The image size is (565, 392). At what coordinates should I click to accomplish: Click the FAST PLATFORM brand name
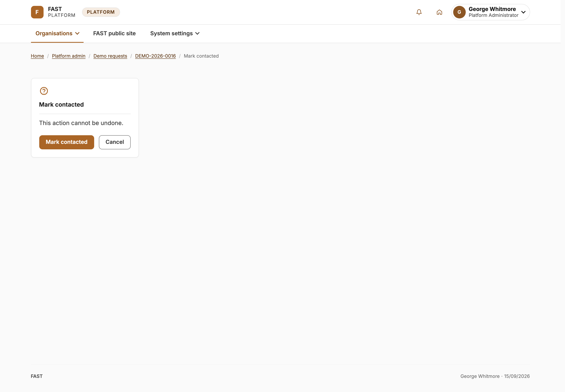pos(61,12)
